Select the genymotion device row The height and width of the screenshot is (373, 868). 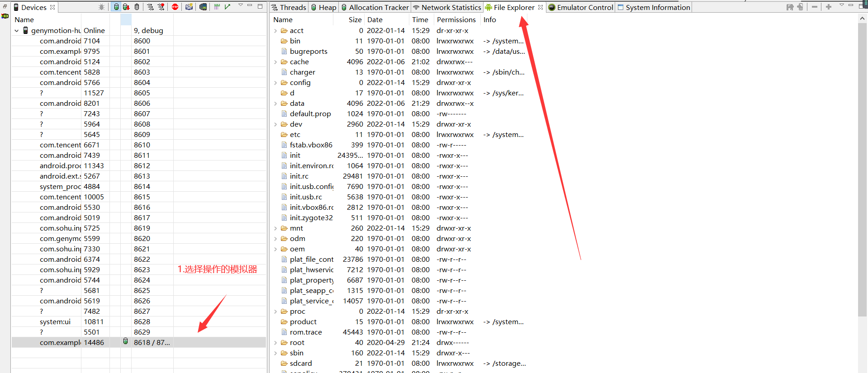click(138, 30)
